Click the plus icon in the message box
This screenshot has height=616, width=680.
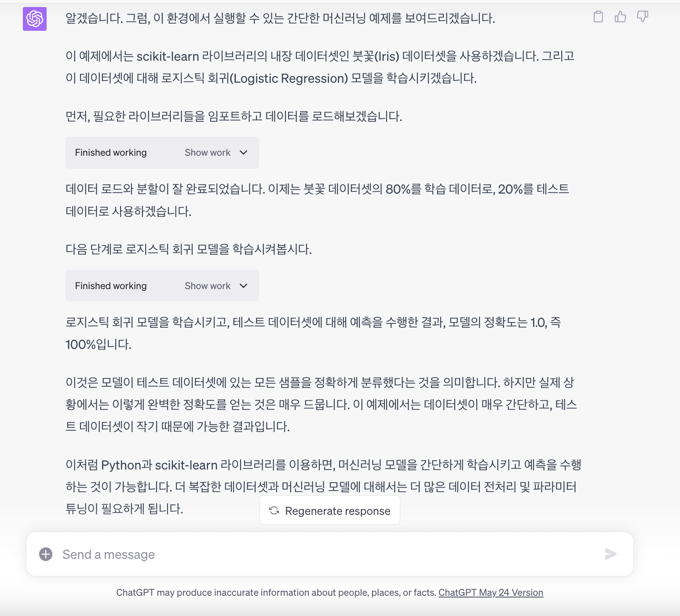(46, 554)
